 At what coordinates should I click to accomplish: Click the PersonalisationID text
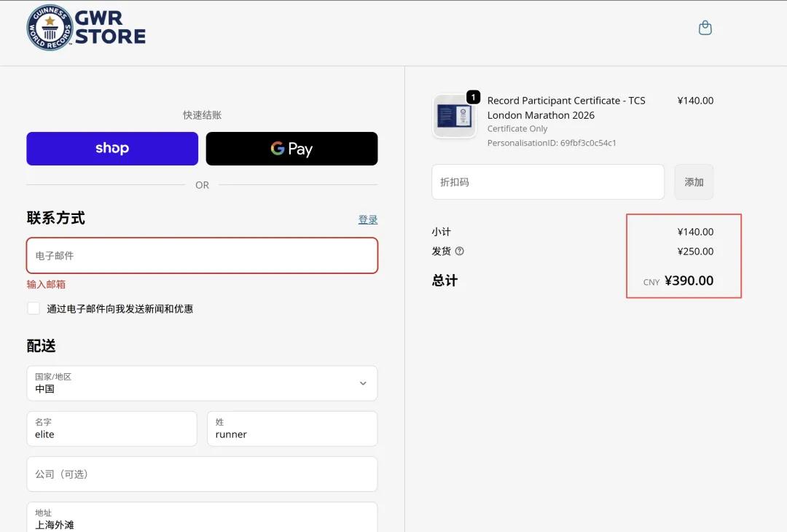(x=552, y=143)
